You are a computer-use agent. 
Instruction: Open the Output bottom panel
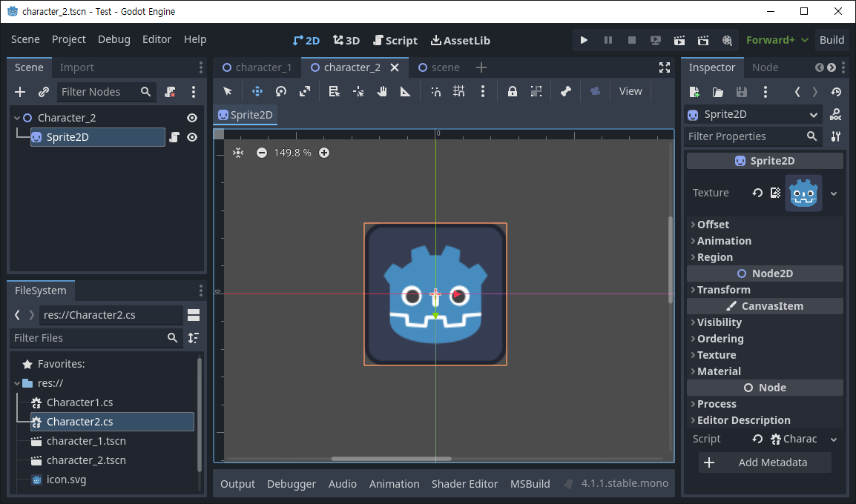tap(237, 484)
